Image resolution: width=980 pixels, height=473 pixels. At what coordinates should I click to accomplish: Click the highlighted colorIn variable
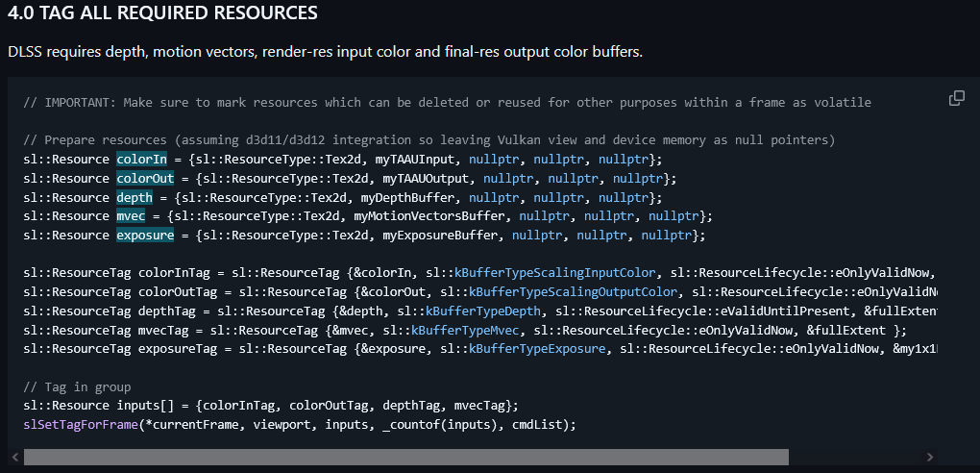142,160
